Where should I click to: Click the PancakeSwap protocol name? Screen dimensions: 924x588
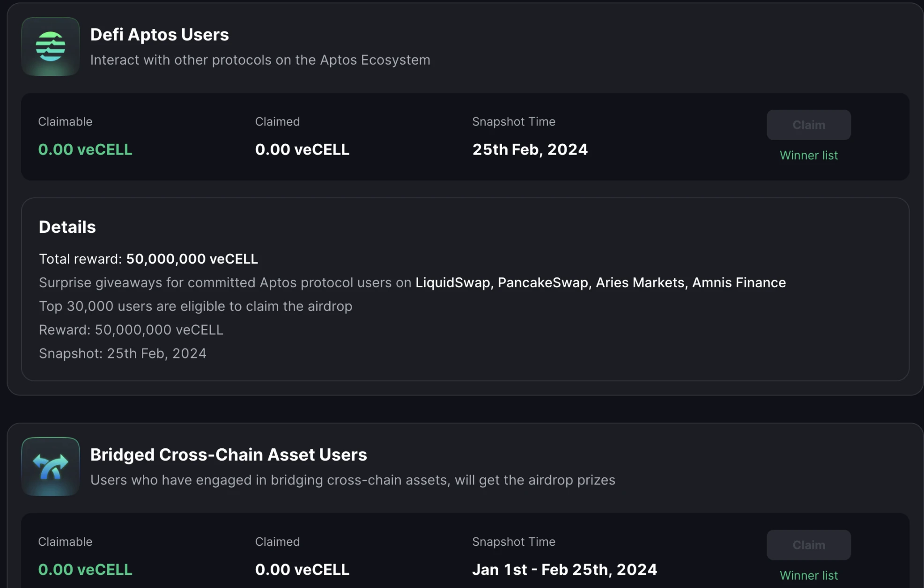(543, 283)
